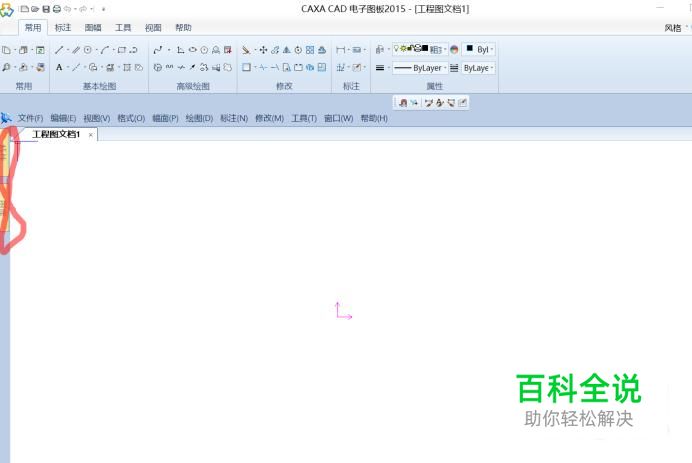Screen dimensions: 692x463
Task: Open the 标注(N) menu
Action: pyautogui.click(x=234, y=118)
